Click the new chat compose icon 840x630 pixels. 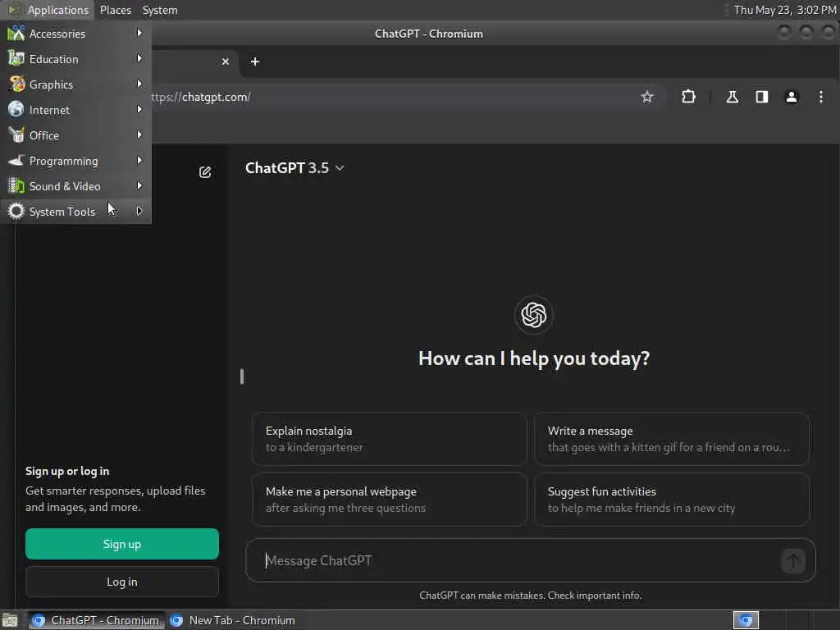coord(204,172)
